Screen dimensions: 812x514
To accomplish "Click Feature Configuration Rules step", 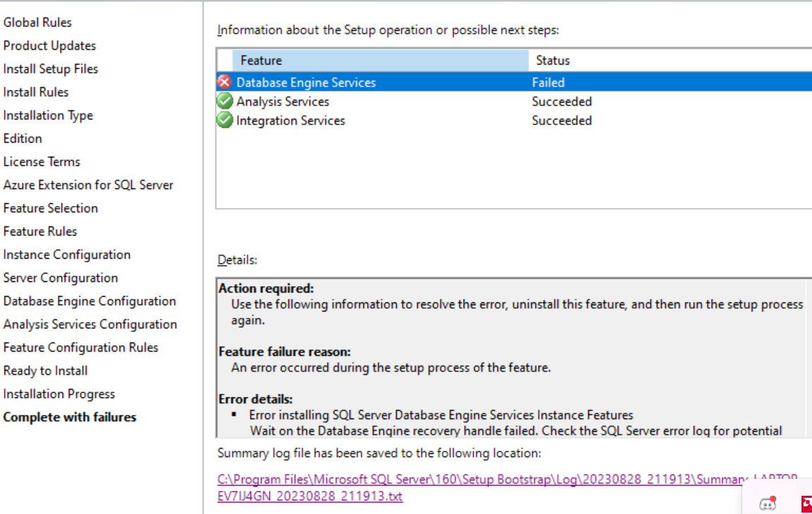I will click(80, 347).
